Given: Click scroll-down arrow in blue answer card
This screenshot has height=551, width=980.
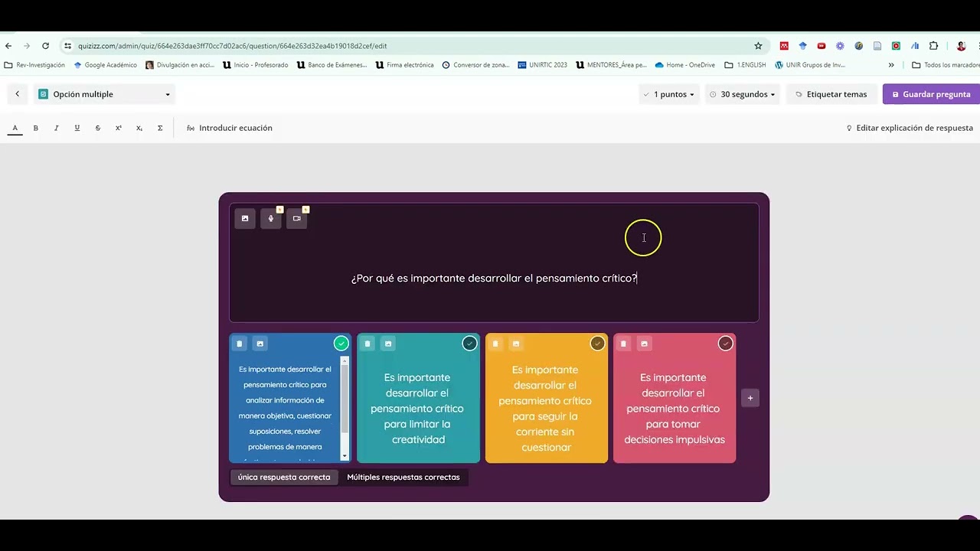Looking at the screenshot, I should coord(345,456).
